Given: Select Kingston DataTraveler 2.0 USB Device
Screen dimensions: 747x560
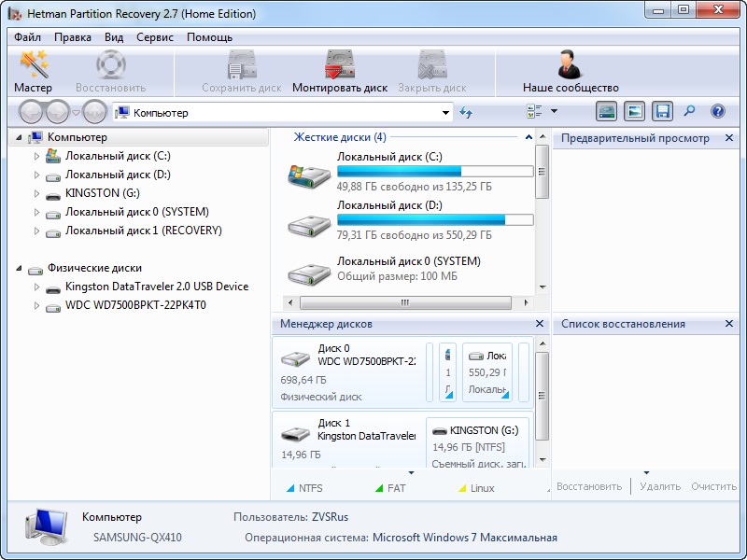Looking at the screenshot, I should pyautogui.click(x=156, y=287).
